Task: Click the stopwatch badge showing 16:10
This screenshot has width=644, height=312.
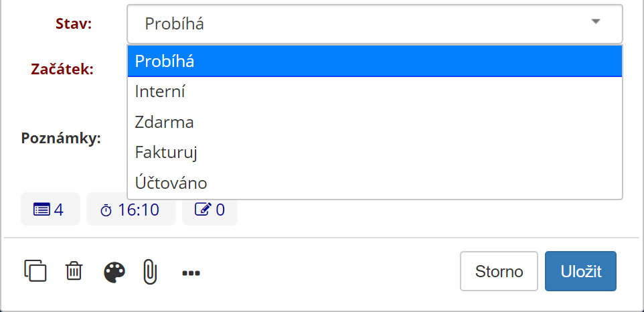Action: (x=131, y=209)
